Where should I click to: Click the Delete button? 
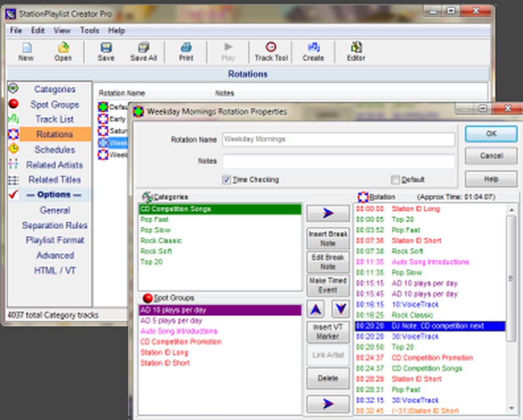[x=328, y=378]
